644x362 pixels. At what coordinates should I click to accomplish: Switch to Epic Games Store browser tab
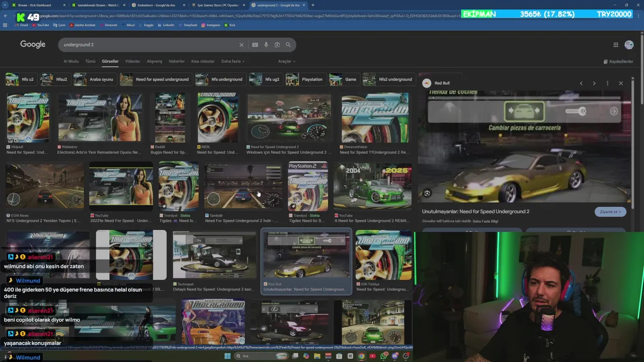[218, 5]
